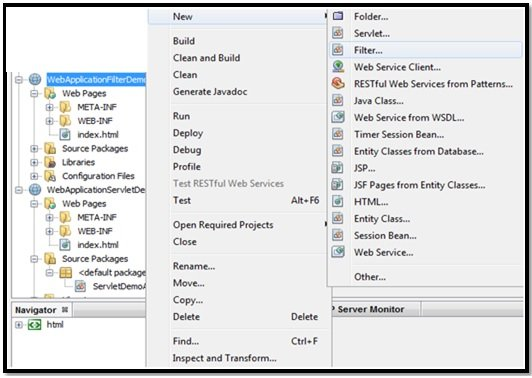Screen dimensions: 532x378
Task: Collapse Web Pages under WebApplicationFilterDemo
Action: [34, 93]
